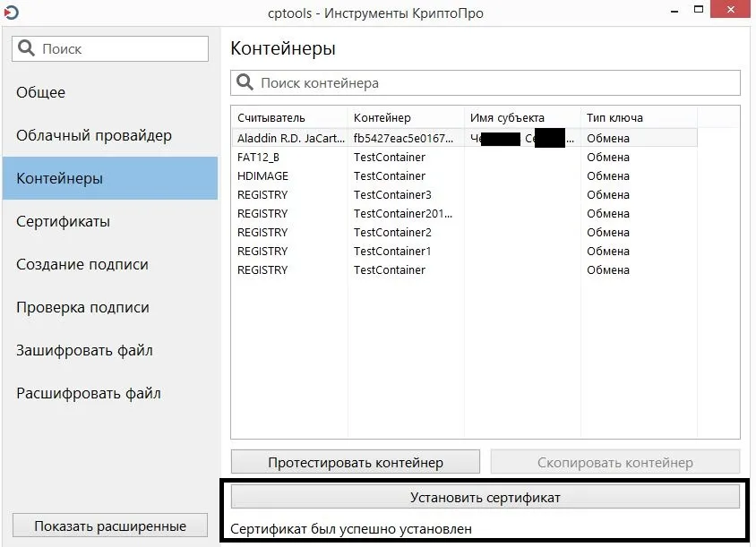Screen dimensions: 756x547
Task: Click the CryptoPro app icon in title bar
Action: (x=11, y=12)
